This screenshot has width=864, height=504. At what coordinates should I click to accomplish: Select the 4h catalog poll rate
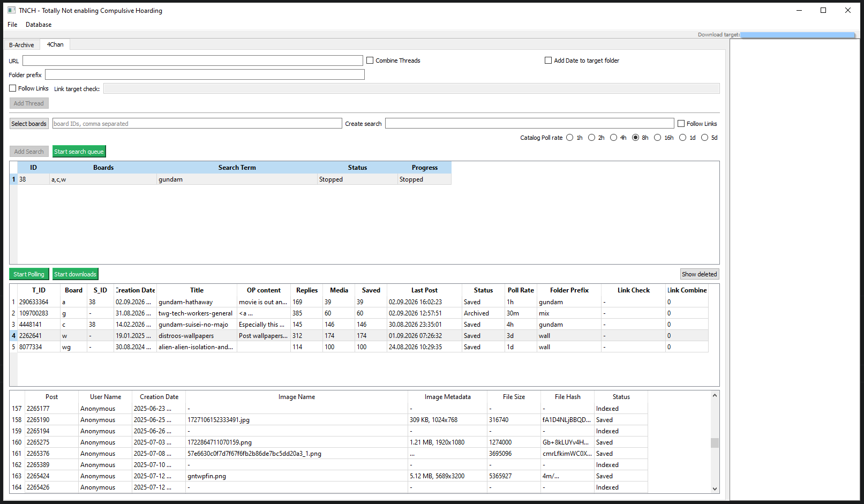[613, 138]
